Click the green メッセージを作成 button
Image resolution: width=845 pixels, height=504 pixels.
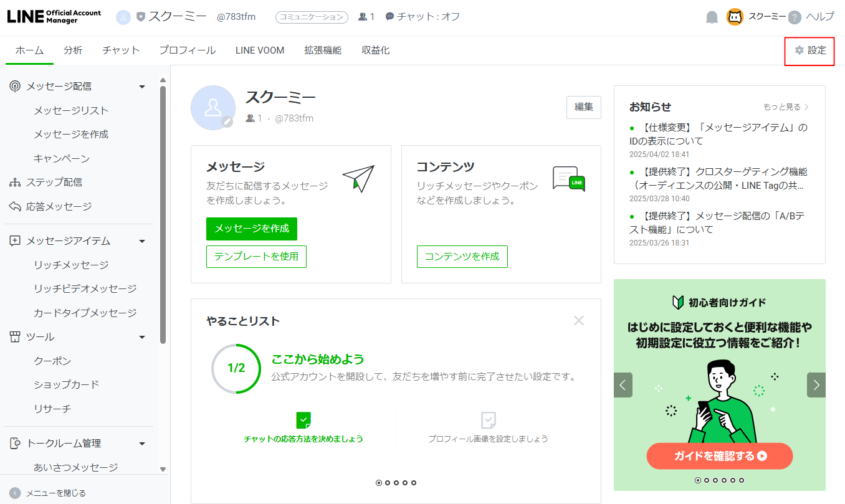click(252, 229)
